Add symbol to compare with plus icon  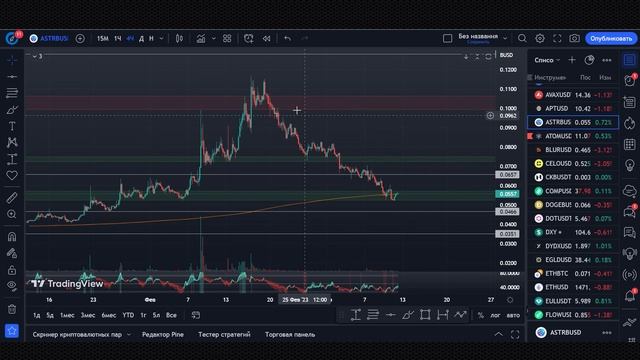[x=80, y=38]
